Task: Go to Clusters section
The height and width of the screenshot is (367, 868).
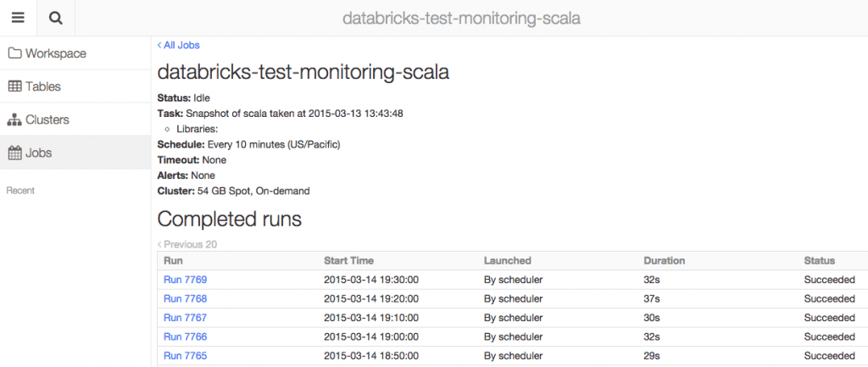Action: pos(47,120)
